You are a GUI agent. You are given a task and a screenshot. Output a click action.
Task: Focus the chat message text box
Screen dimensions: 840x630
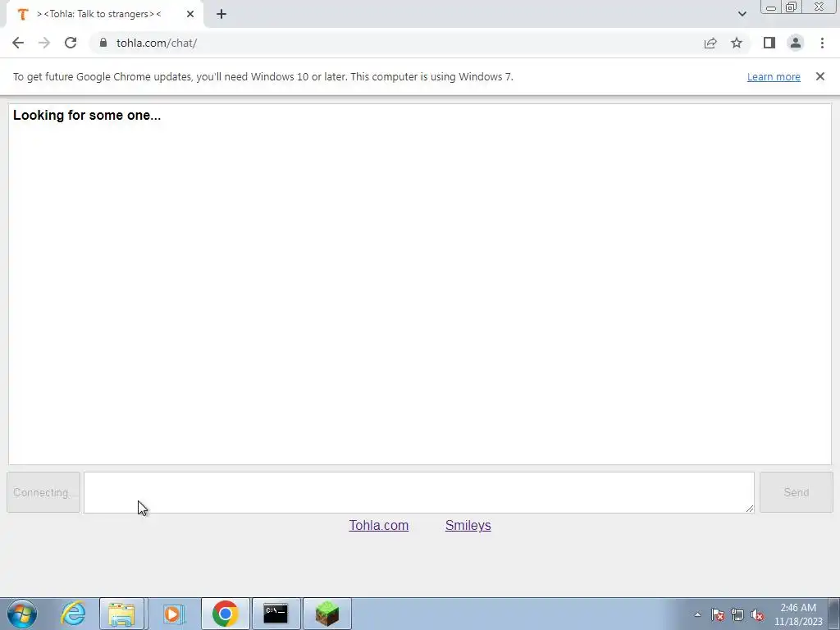tap(419, 492)
